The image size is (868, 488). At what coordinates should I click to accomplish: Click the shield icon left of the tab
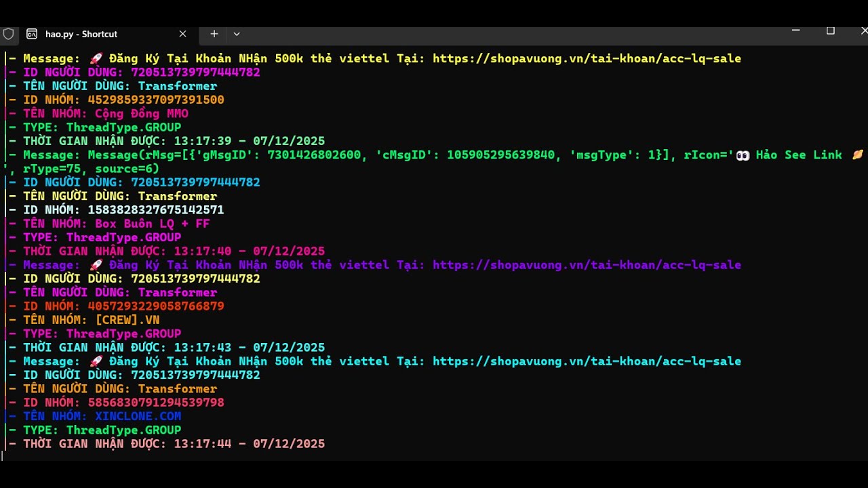[x=8, y=34]
